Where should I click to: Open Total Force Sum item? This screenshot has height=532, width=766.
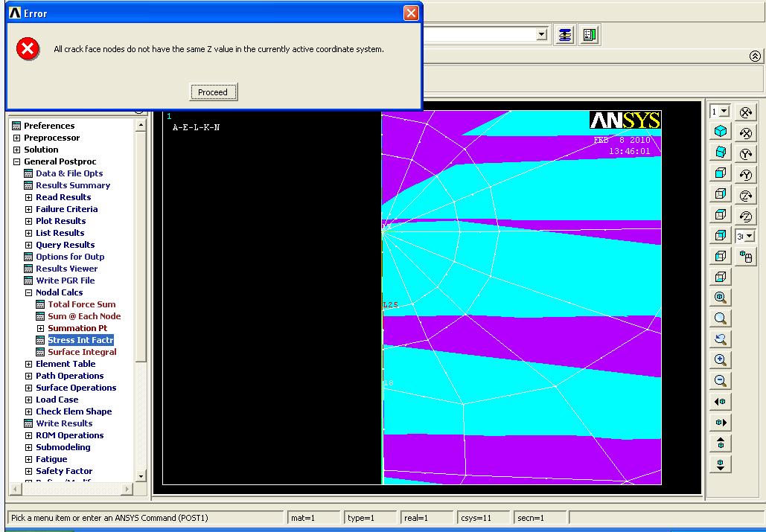tap(81, 304)
